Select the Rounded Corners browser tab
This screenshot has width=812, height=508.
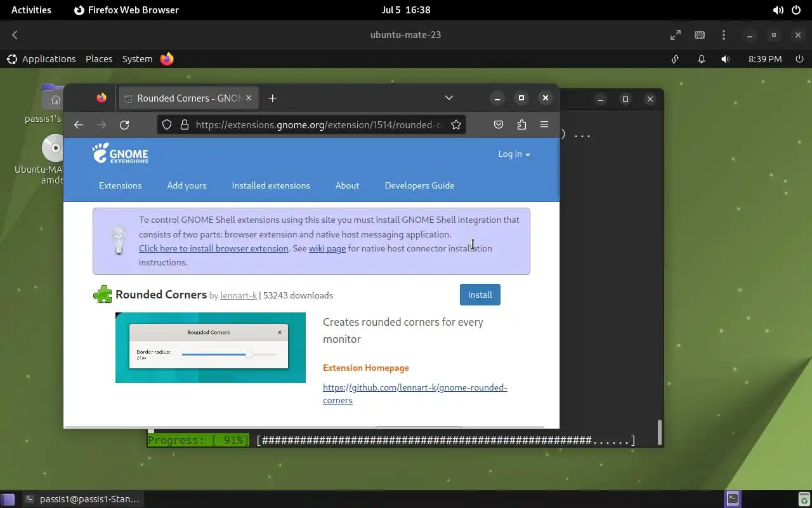[188, 98]
